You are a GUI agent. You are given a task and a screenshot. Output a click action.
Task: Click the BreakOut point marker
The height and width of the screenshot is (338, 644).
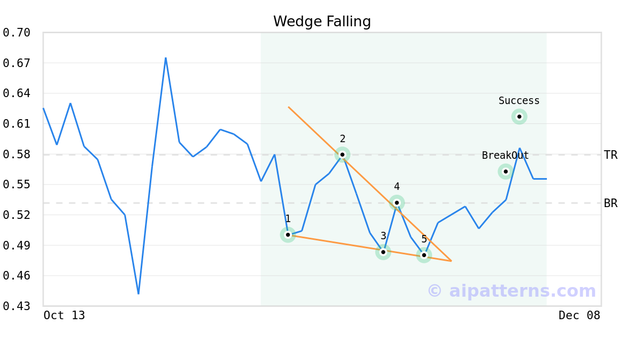point(506,172)
